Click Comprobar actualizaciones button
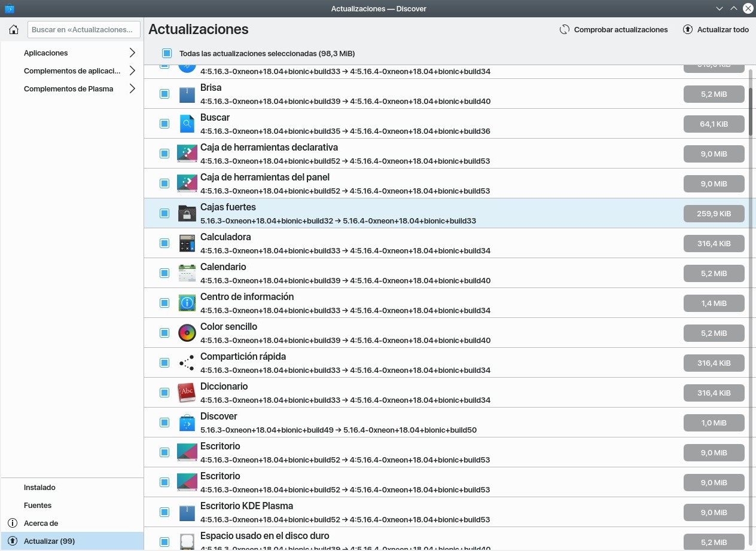Viewport: 756px width, 551px height. [614, 29]
